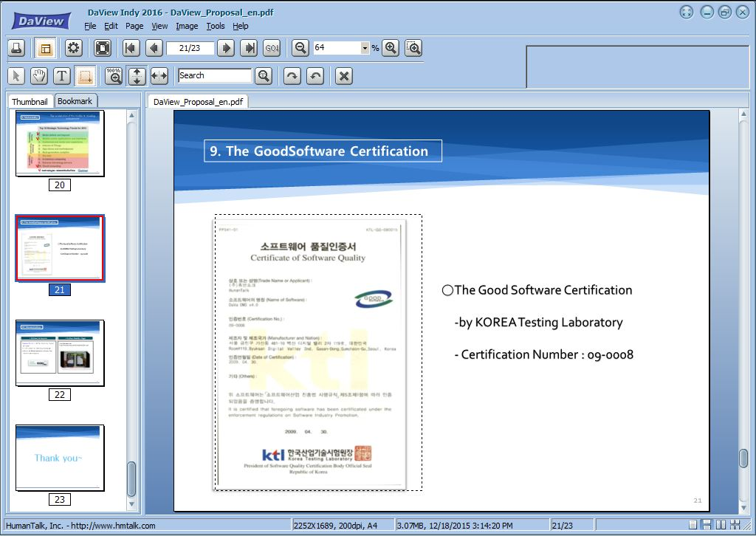
Task: Switch to the Thumbnail tab
Action: (x=30, y=101)
